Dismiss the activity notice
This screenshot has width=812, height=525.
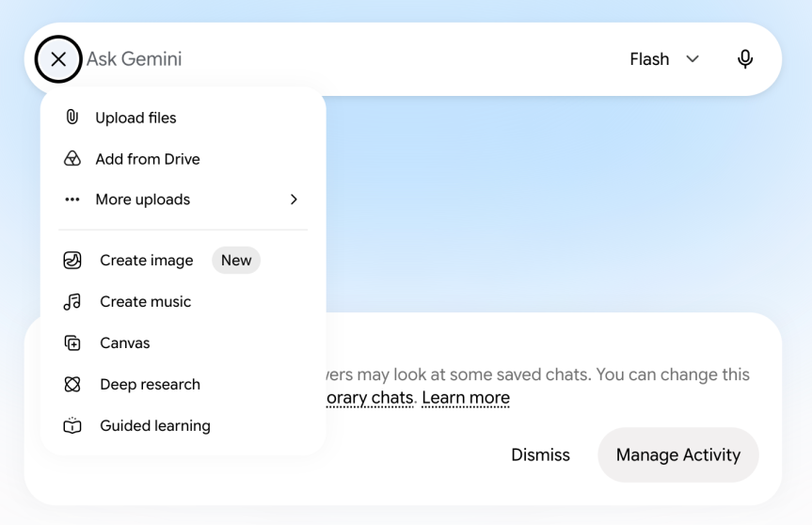(x=540, y=454)
